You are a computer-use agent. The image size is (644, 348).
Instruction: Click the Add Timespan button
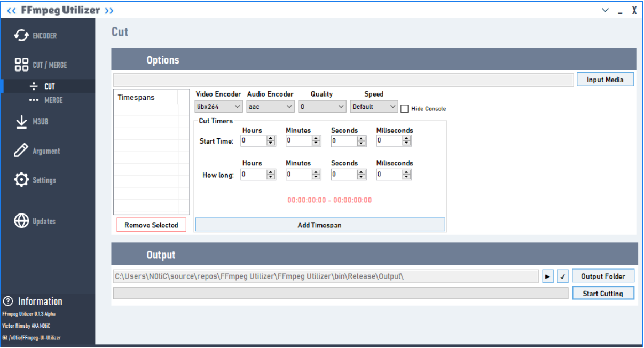(319, 224)
